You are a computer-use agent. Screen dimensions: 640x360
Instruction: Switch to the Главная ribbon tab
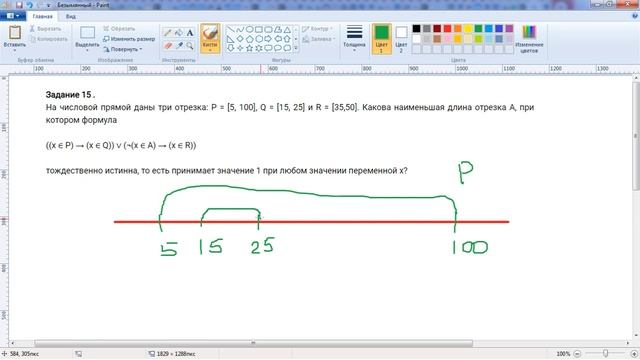[42, 16]
